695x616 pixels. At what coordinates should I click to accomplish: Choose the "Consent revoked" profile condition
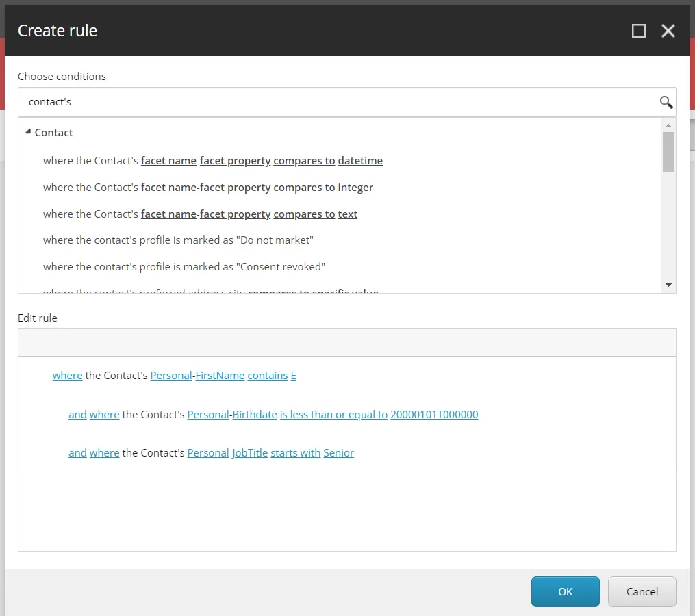pos(184,267)
